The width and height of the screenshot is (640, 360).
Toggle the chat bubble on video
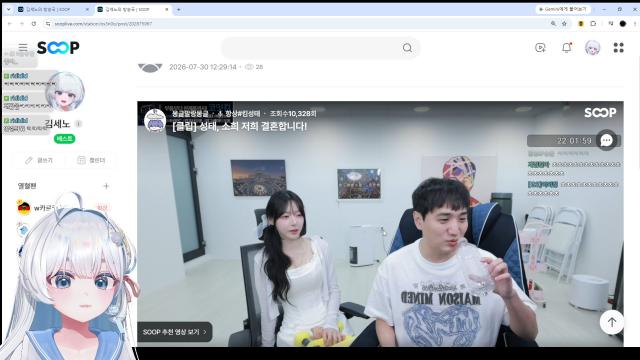click(606, 140)
